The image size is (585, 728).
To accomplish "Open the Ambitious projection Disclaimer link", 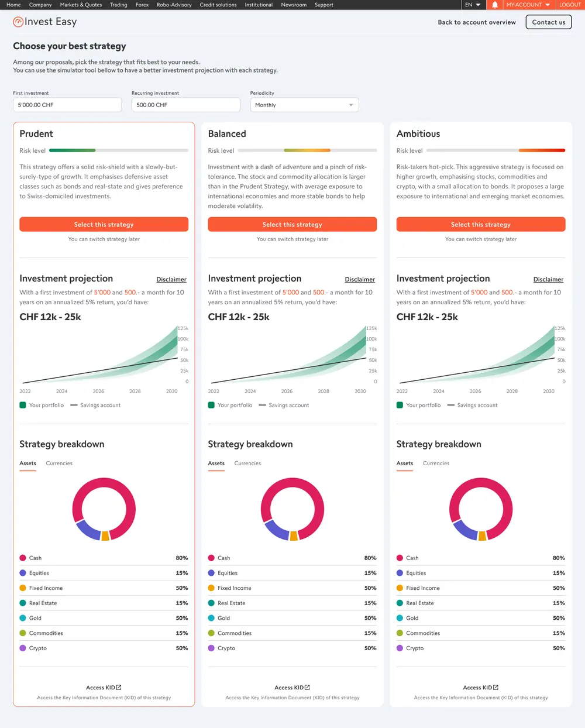I will [x=548, y=280].
